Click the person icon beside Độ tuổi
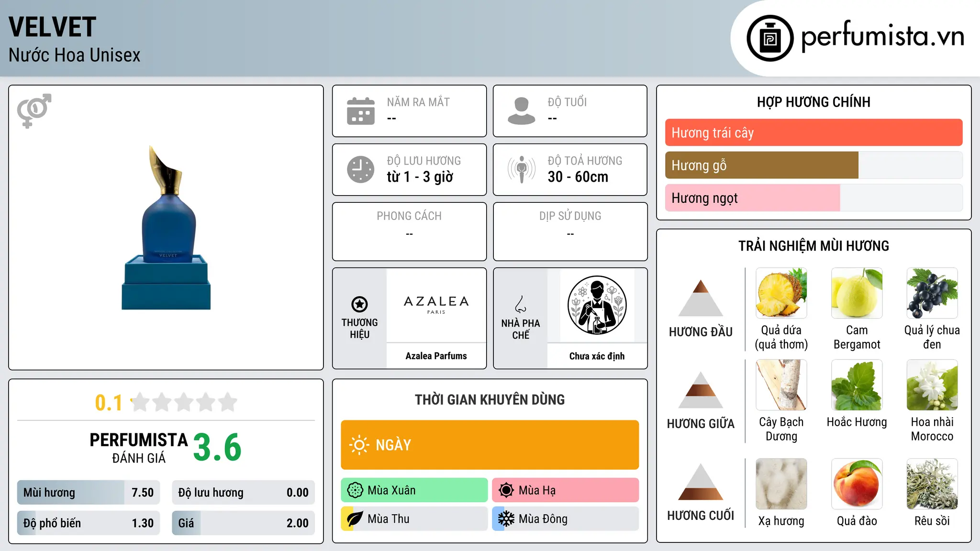This screenshot has height=551, width=980. 522,111
